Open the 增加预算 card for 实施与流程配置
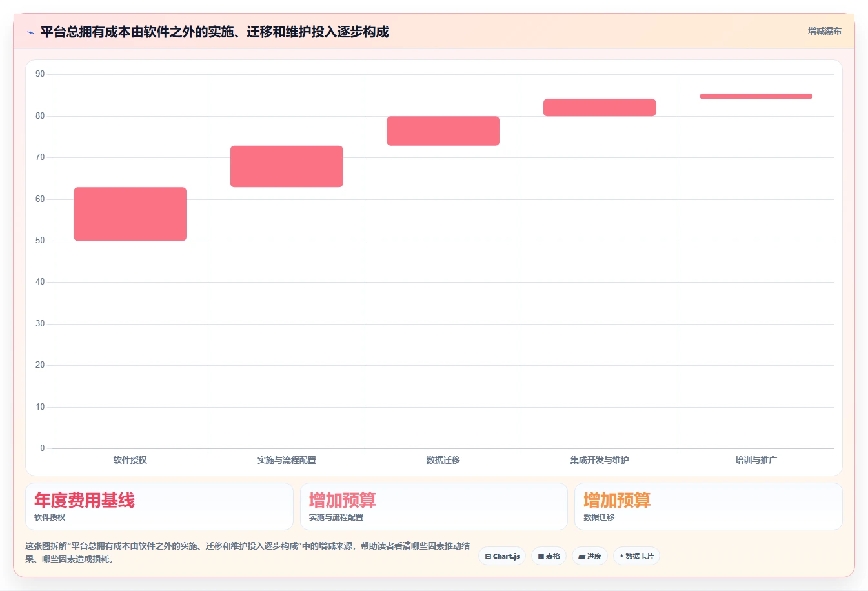The image size is (868, 591). pos(434,506)
